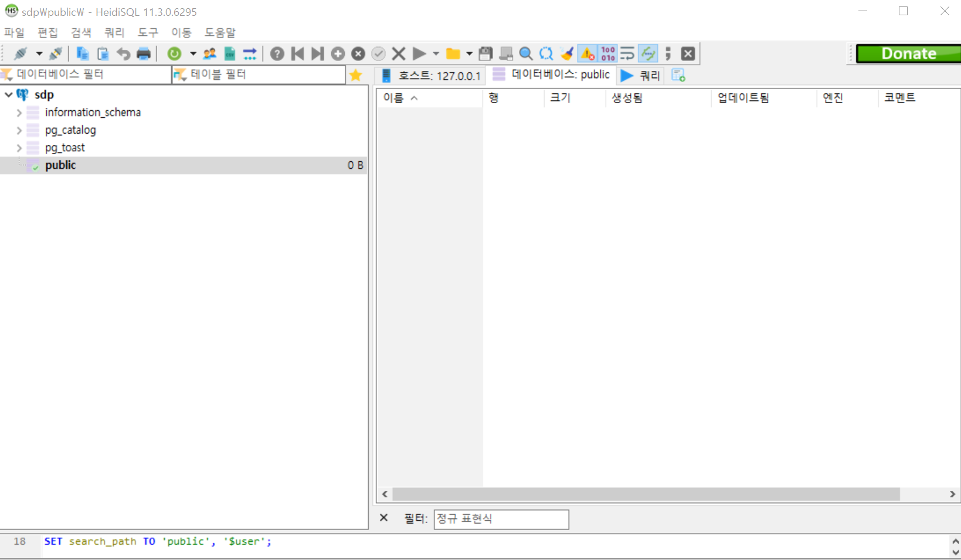Click the save as snippet icon
This screenshot has height=560, width=961.
point(506,54)
